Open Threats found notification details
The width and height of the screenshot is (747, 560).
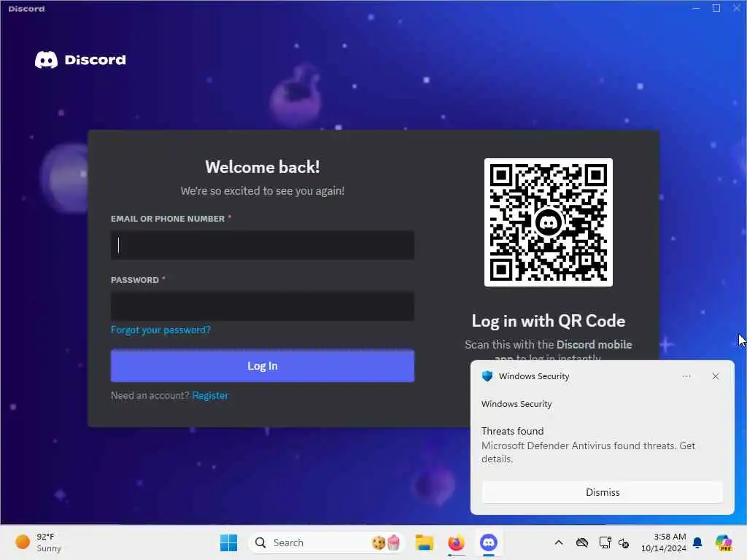pos(589,446)
